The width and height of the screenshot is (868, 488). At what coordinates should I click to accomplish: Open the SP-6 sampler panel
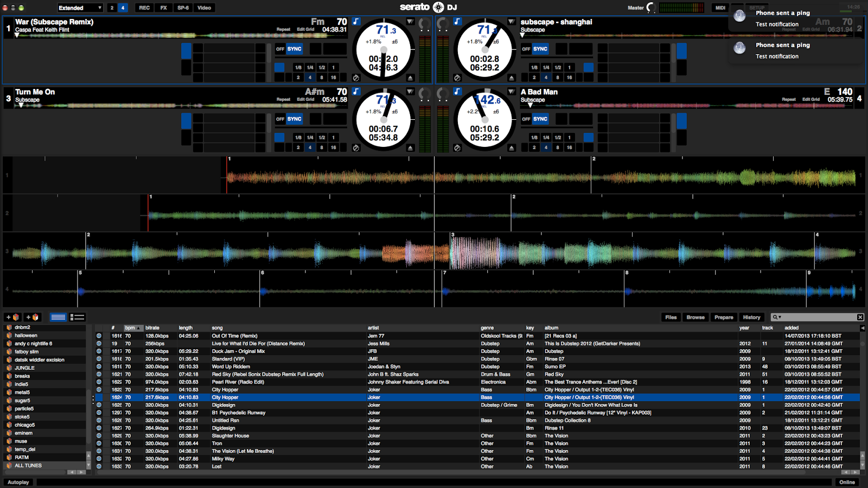pyautogui.click(x=183, y=8)
